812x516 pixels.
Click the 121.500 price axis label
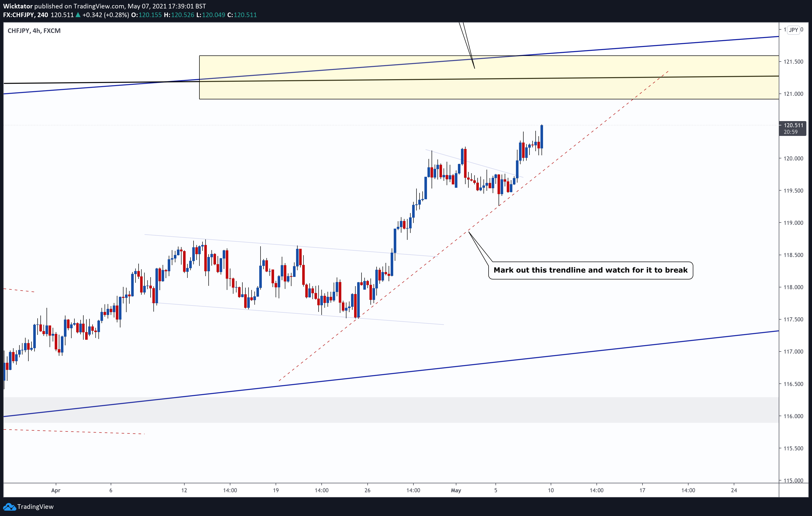click(793, 62)
